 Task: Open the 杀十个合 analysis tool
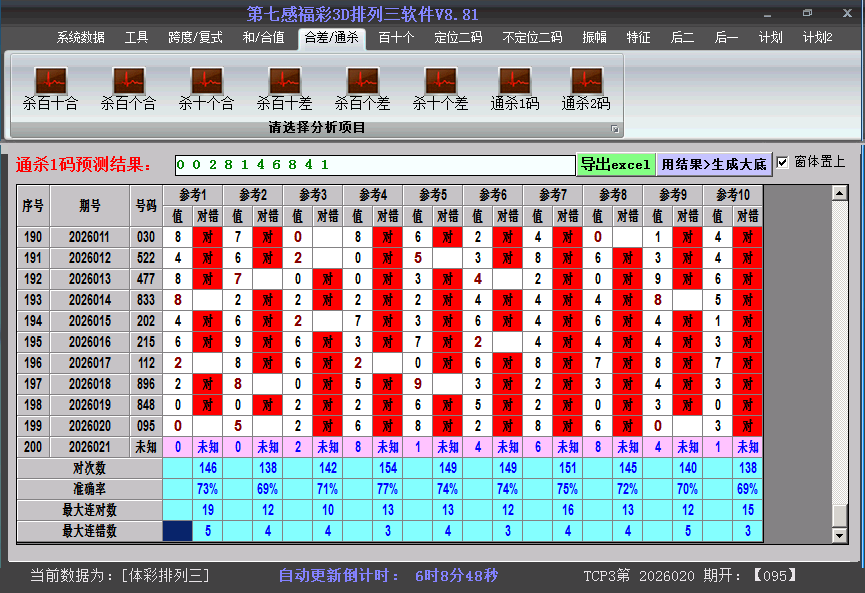pyautogui.click(x=206, y=81)
